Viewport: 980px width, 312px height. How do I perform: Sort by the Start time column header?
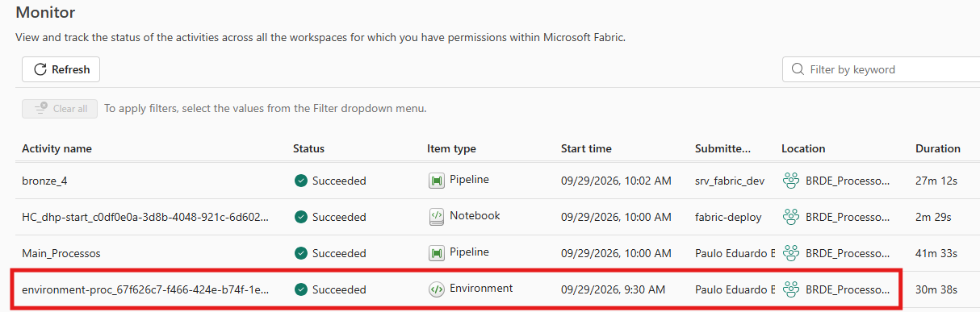point(586,148)
